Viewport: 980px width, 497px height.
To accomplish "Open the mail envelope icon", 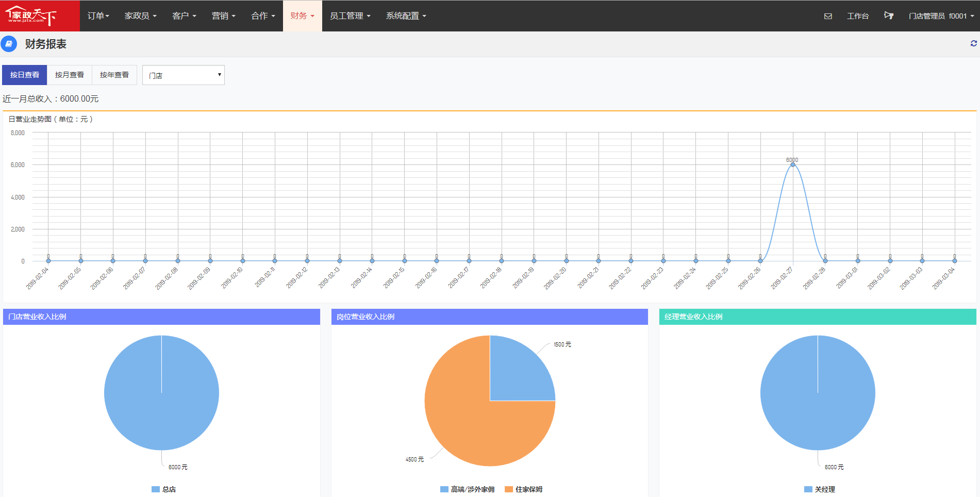I will (x=828, y=16).
